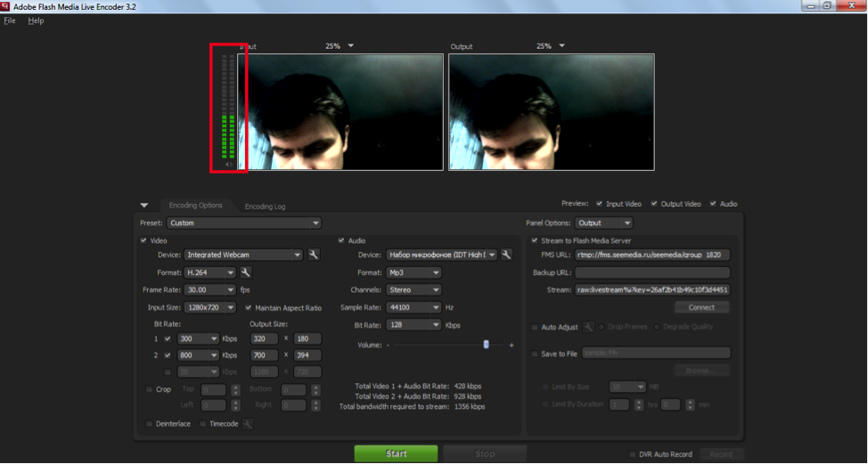Open the video Format H.264 dropdown
Viewport: 868px width, 464px height.
210,273
